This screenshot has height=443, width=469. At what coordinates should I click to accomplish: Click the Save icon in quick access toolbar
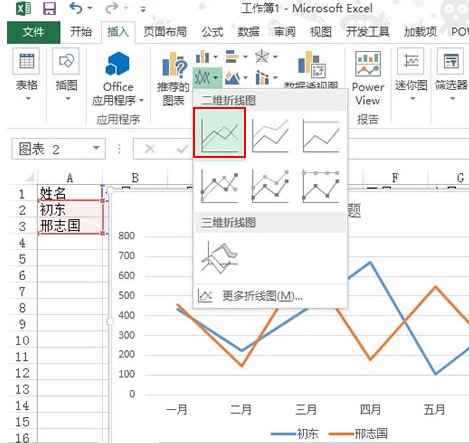(49, 9)
